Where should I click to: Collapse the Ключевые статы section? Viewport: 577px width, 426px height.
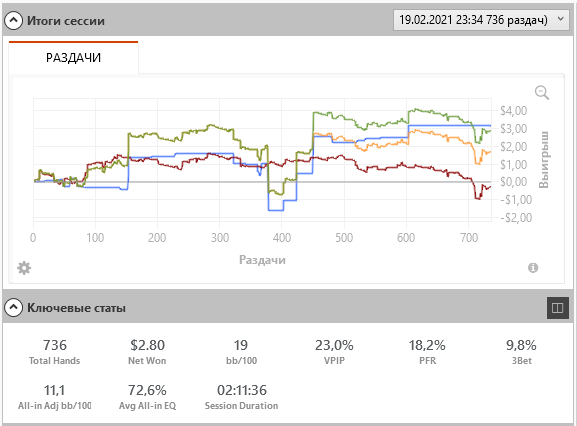(13, 307)
